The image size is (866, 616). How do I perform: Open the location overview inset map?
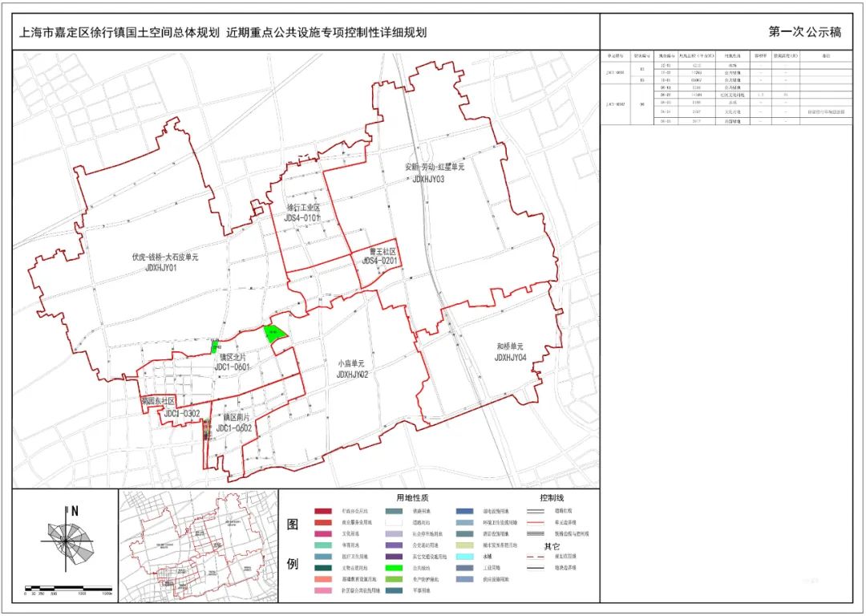point(198,546)
